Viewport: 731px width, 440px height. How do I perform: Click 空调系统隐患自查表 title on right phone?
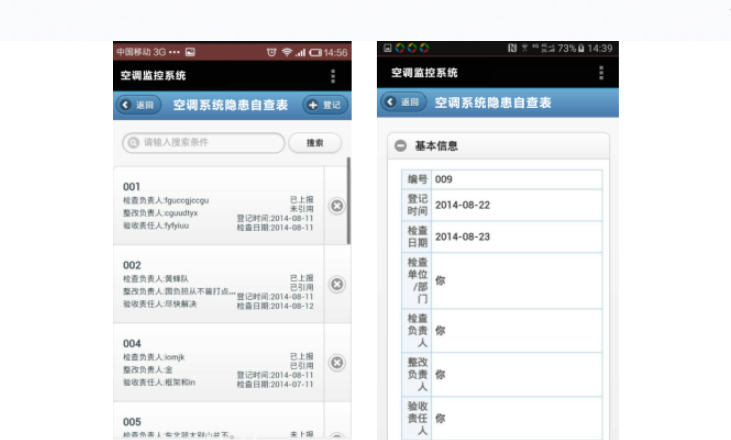493,103
